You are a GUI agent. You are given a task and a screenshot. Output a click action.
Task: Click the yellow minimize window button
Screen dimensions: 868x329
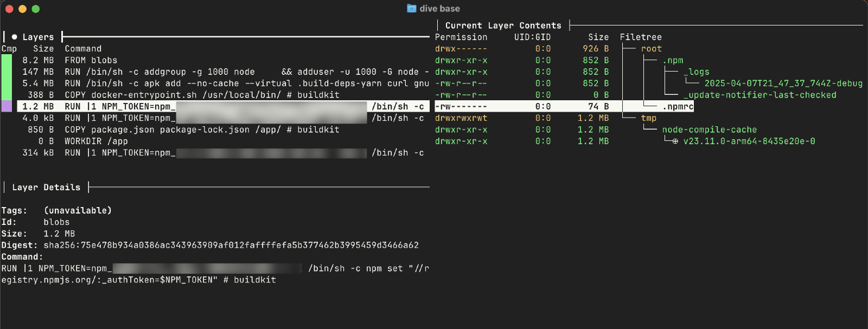point(22,9)
